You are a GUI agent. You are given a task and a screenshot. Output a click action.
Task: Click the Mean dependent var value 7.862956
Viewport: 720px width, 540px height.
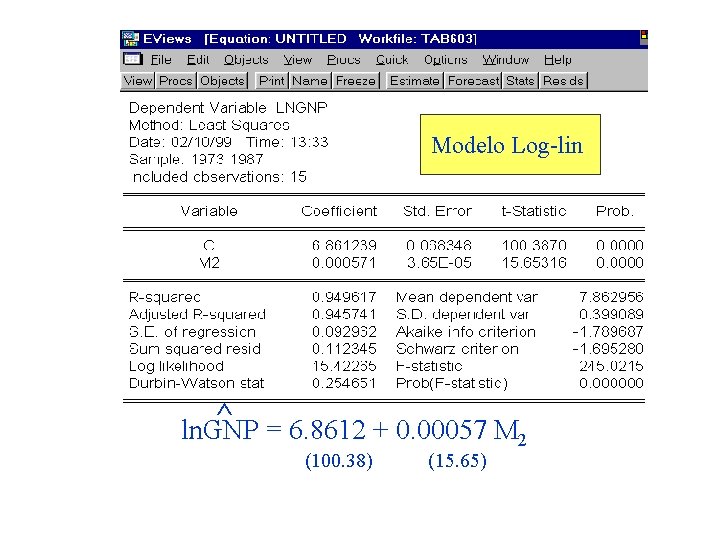(611, 297)
